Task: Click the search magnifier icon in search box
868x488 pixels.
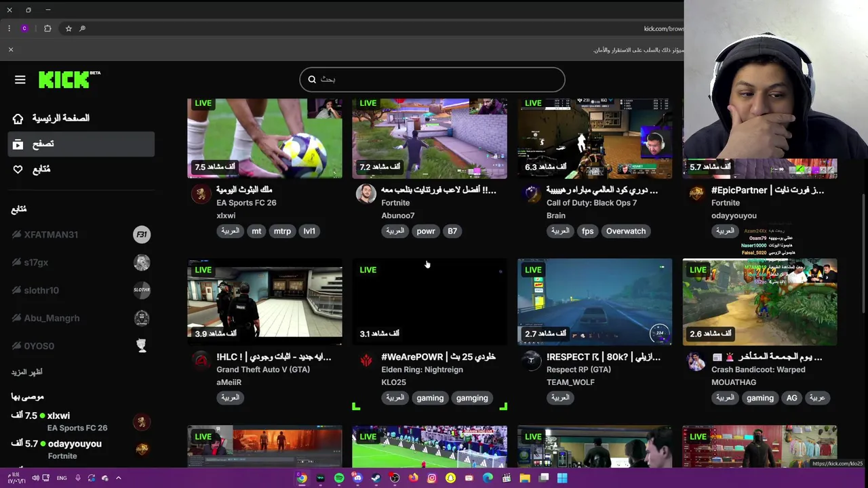Action: pos(312,79)
